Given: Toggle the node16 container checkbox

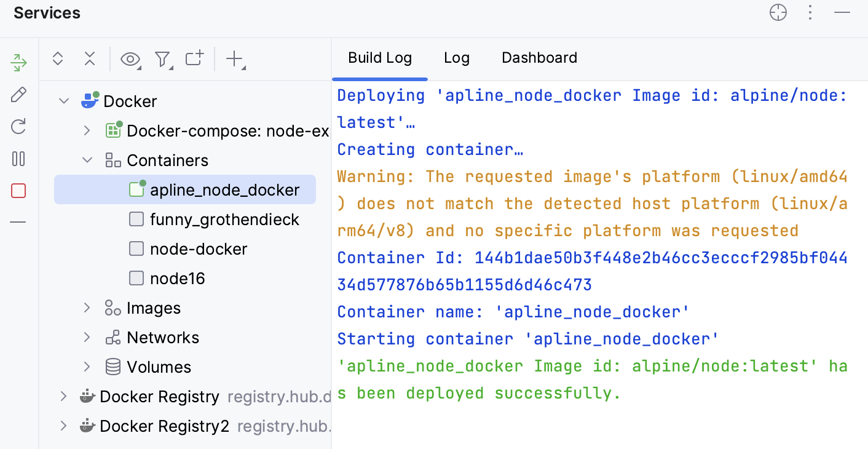Looking at the screenshot, I should [136, 278].
